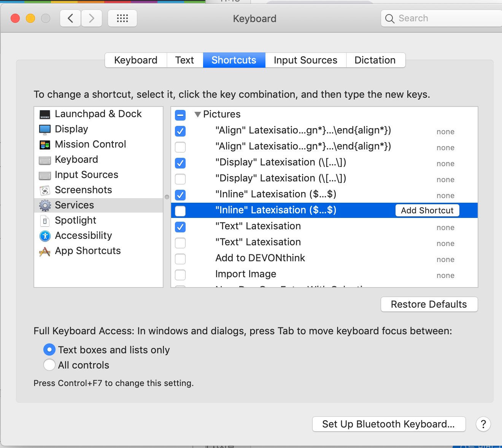Screen dimensions: 502x448
Task: Click the Launchpad grid icon in the toolbar
Action: 122,18
